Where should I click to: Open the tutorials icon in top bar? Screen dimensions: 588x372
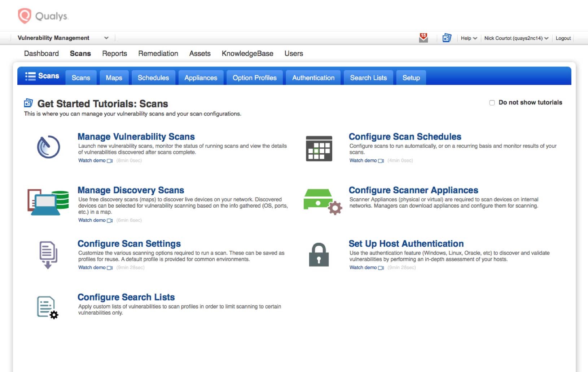pyautogui.click(x=447, y=38)
